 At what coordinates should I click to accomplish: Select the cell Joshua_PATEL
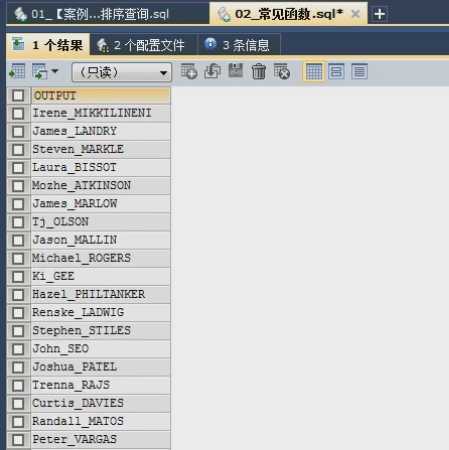(101, 367)
